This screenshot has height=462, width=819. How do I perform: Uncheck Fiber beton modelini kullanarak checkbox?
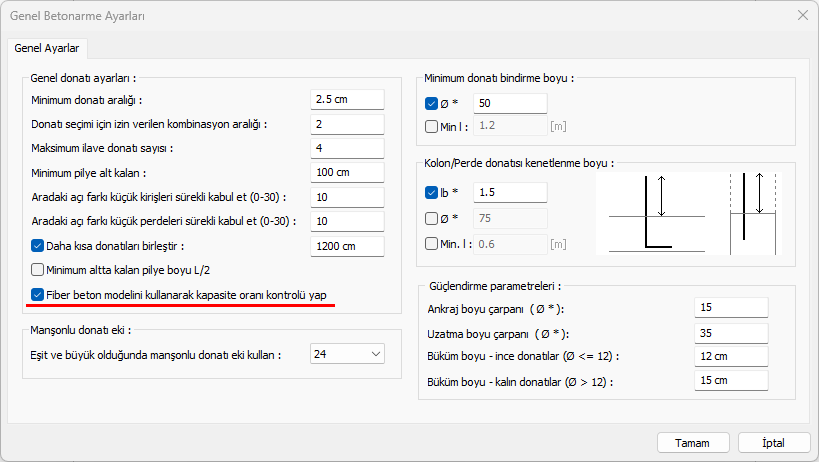(38, 295)
